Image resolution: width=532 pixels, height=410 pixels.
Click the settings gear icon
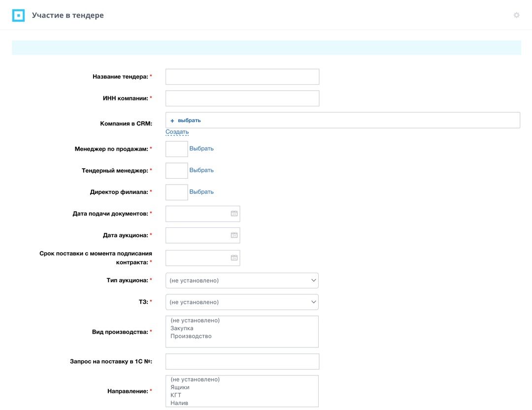(516, 15)
